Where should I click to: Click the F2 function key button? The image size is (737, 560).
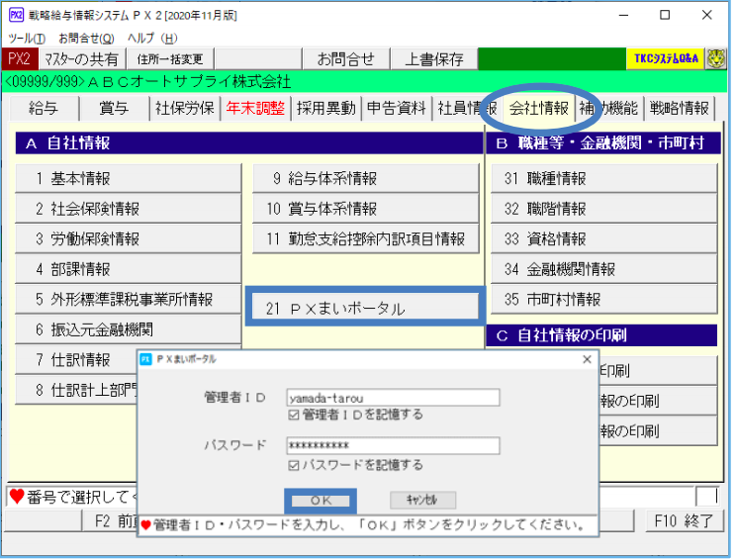tap(110, 521)
